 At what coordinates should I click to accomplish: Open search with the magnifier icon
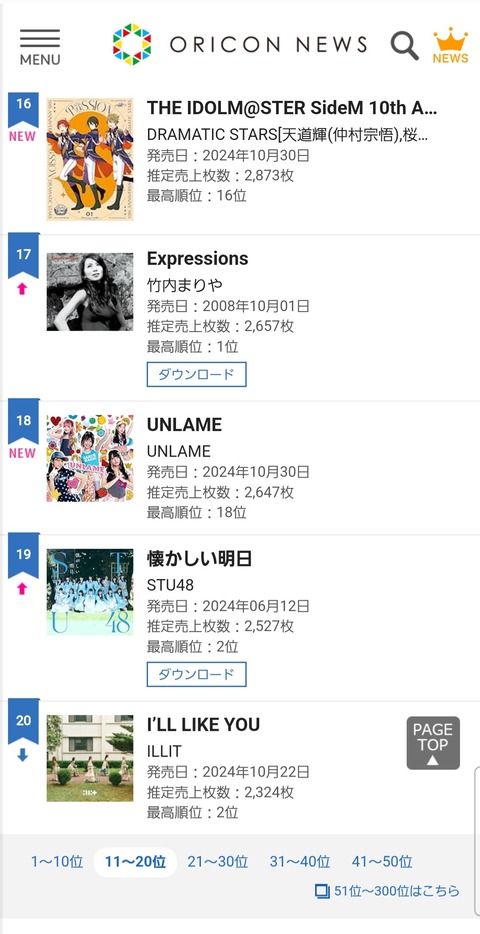click(x=404, y=45)
